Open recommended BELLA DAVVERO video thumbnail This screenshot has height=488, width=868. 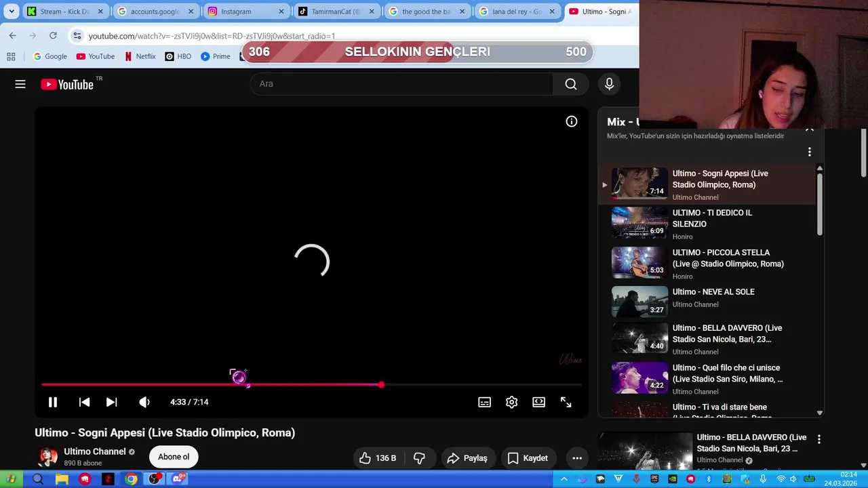[x=646, y=451]
